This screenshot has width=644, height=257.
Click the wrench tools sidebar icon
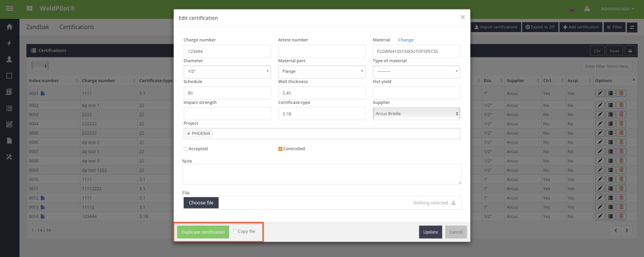pos(9,156)
